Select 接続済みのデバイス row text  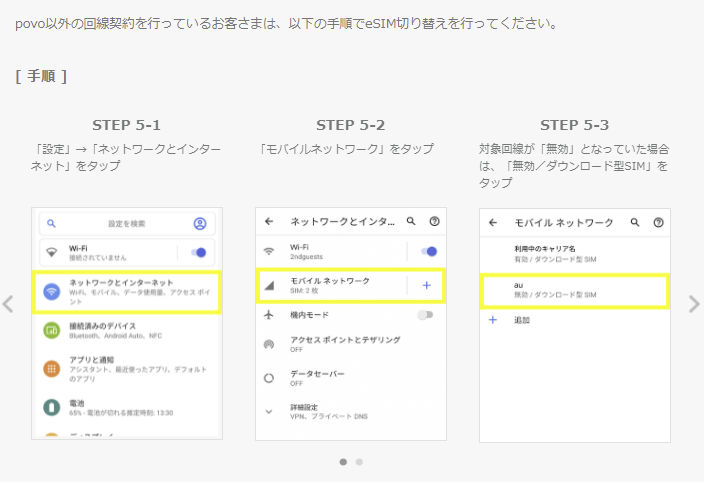pos(115,331)
